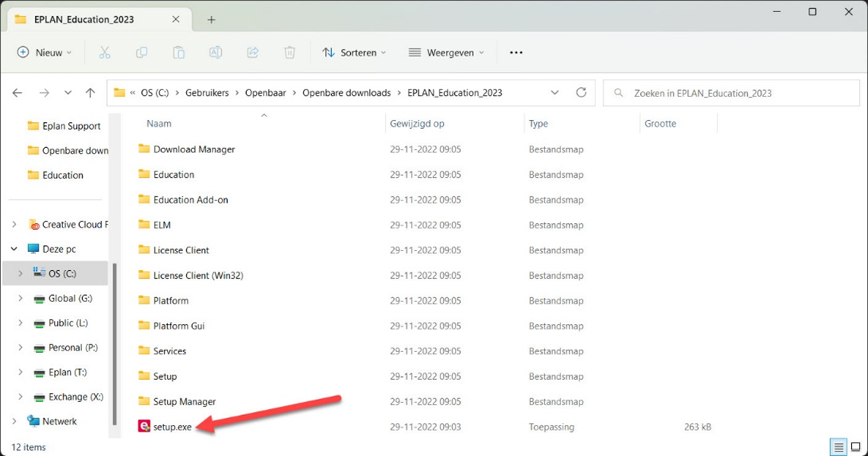Image resolution: width=868 pixels, height=456 pixels.
Task: Click OS (C:) in the address breadcrumb
Action: [x=154, y=93]
